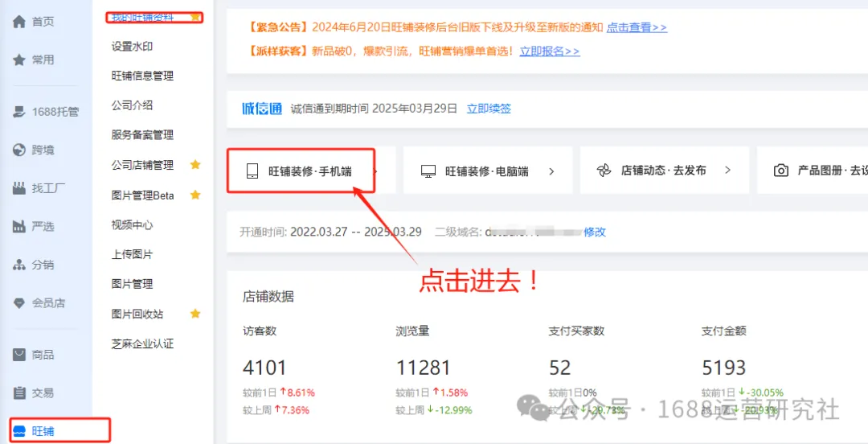
Task: Open 图片管理Beta menu item
Action: point(143,195)
